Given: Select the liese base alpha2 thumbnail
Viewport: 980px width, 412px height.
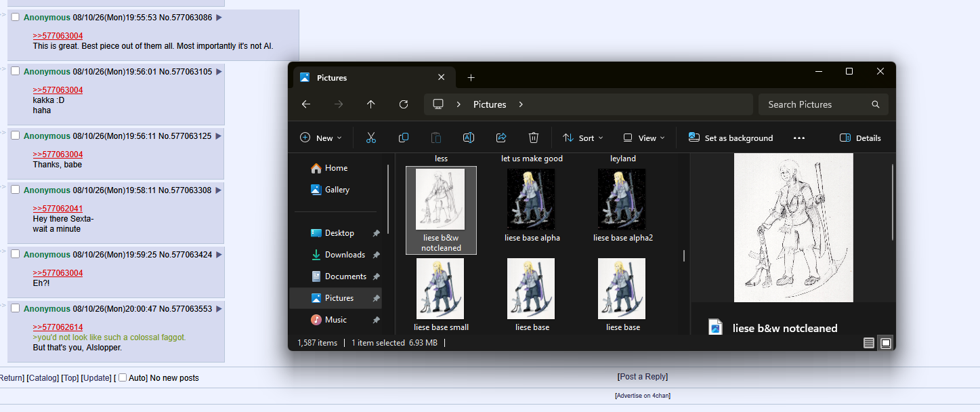Looking at the screenshot, I should point(622,205).
